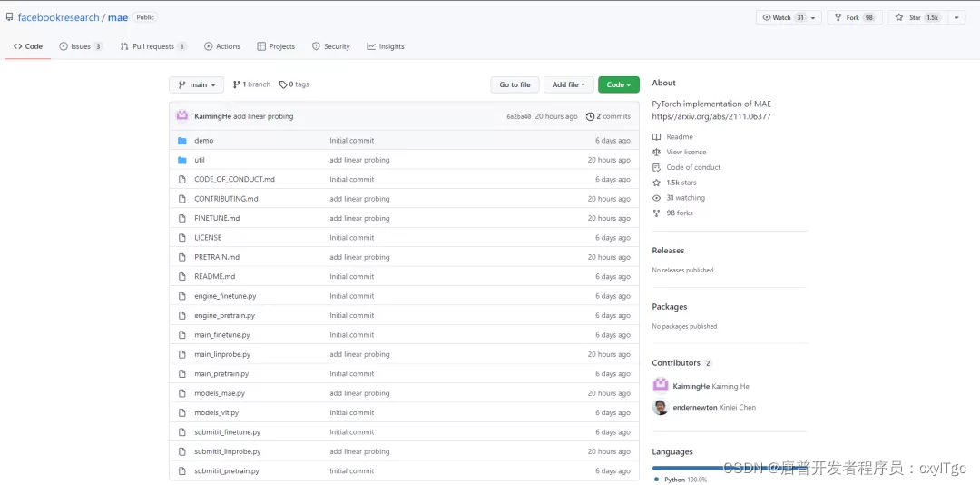Open the demo folder icon

tap(181, 140)
